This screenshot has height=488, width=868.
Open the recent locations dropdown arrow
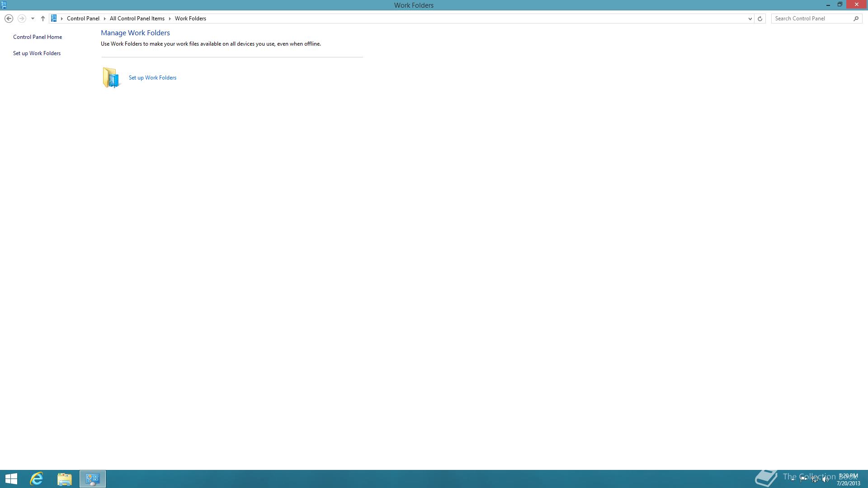tap(33, 19)
